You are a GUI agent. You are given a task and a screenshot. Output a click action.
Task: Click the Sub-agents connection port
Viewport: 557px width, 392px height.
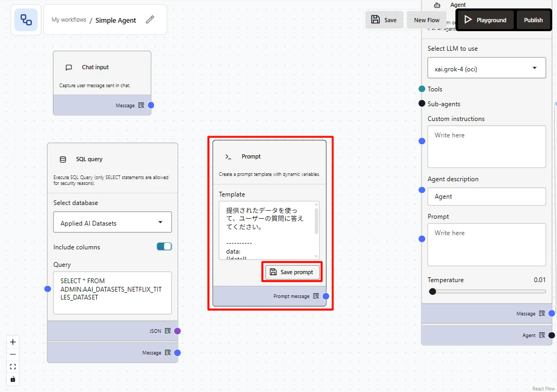[422, 104]
